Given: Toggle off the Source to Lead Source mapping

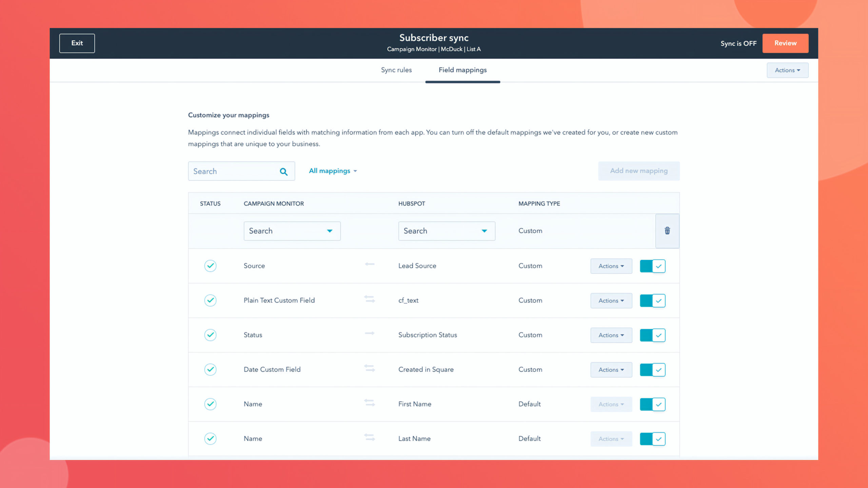Looking at the screenshot, I should 652,266.
